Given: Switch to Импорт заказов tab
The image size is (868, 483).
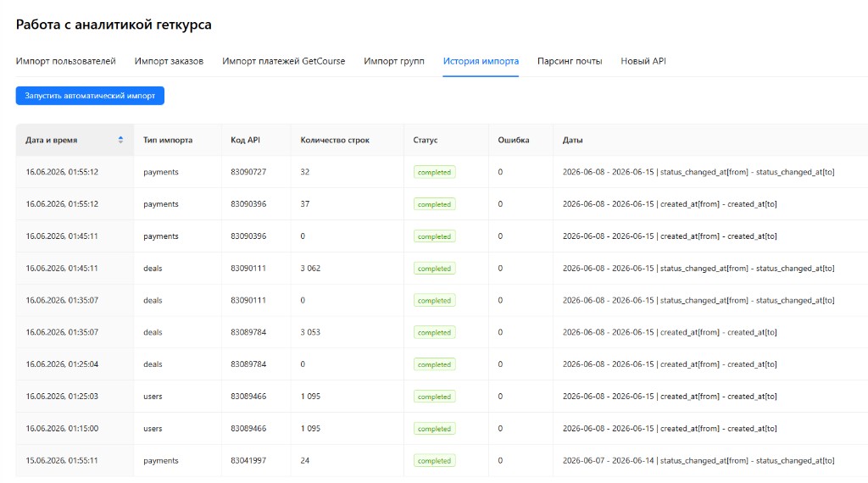Looking at the screenshot, I should [x=169, y=61].
